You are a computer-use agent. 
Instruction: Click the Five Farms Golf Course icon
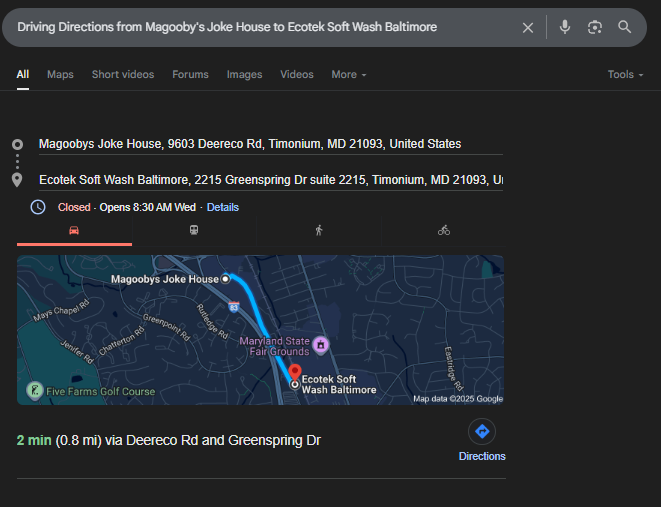[x=35, y=391]
